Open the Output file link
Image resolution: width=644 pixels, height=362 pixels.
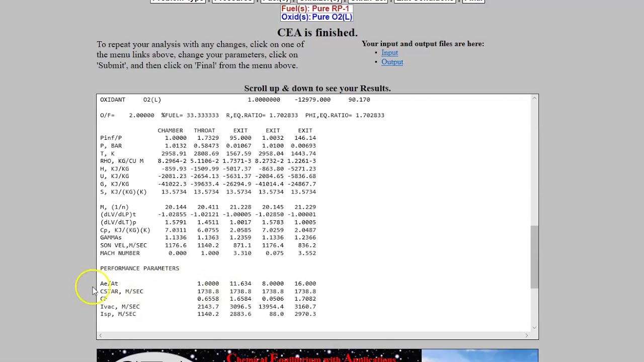tap(392, 62)
